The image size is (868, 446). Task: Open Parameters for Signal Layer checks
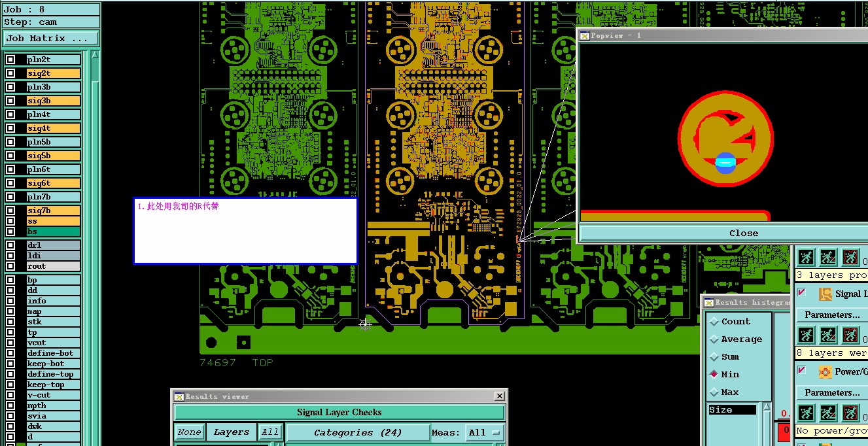pos(832,315)
